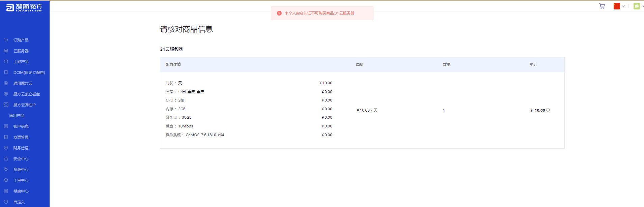Click the 数量 column header

coord(447,64)
